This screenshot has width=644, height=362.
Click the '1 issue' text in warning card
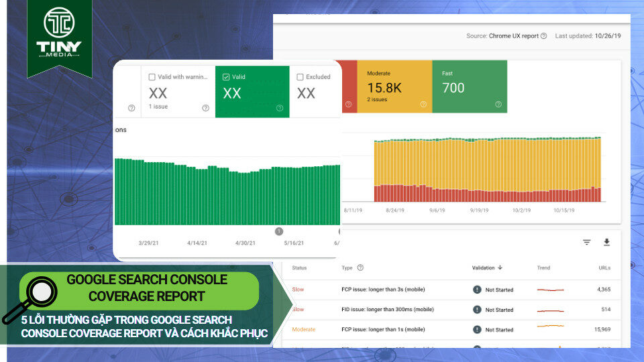pos(158,107)
